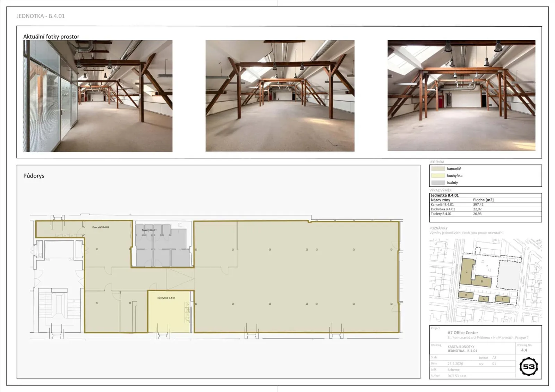Click the 'kancelář' legend label

[x=454, y=169]
